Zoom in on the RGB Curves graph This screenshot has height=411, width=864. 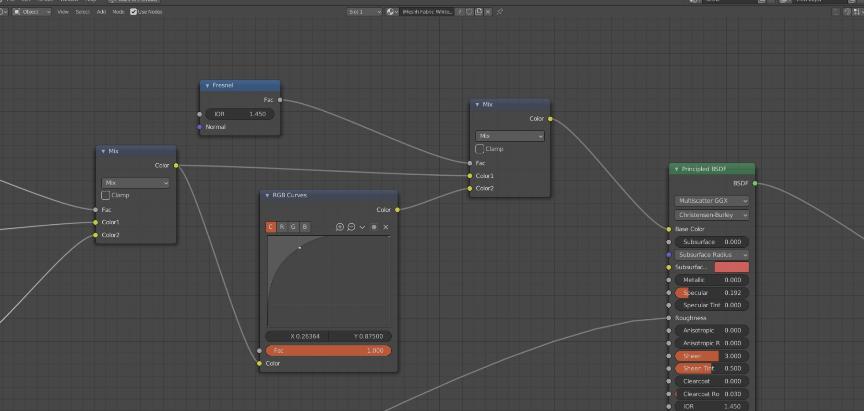click(340, 227)
